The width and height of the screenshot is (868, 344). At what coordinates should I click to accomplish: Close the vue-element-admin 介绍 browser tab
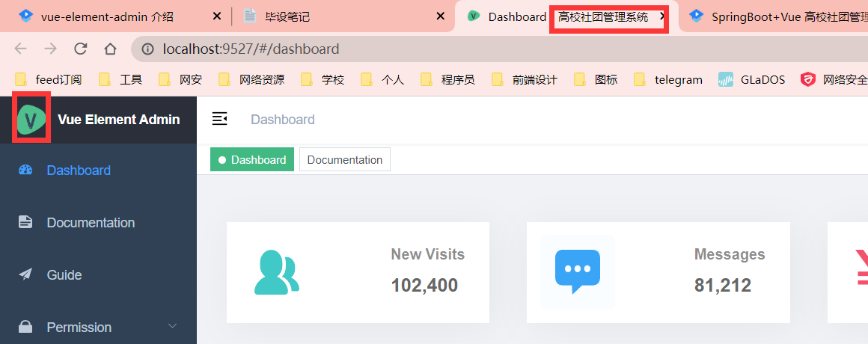coord(217,16)
